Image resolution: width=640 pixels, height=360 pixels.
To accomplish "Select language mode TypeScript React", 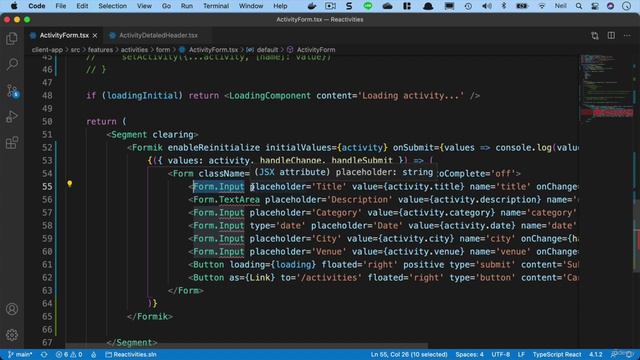I will point(557,354).
